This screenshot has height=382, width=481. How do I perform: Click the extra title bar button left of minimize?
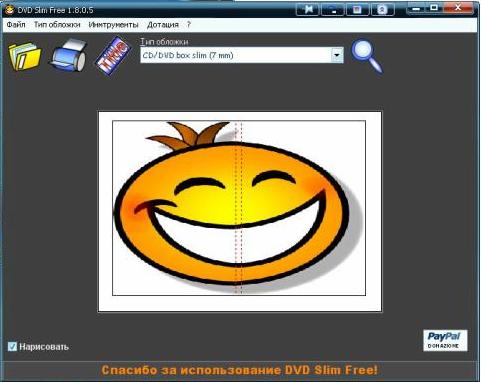point(382,9)
